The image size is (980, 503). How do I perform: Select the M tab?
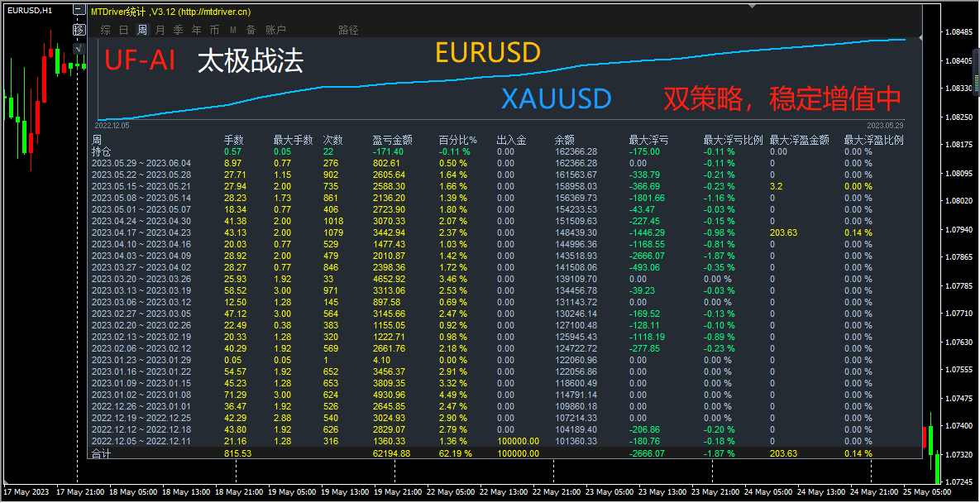pyautogui.click(x=233, y=29)
